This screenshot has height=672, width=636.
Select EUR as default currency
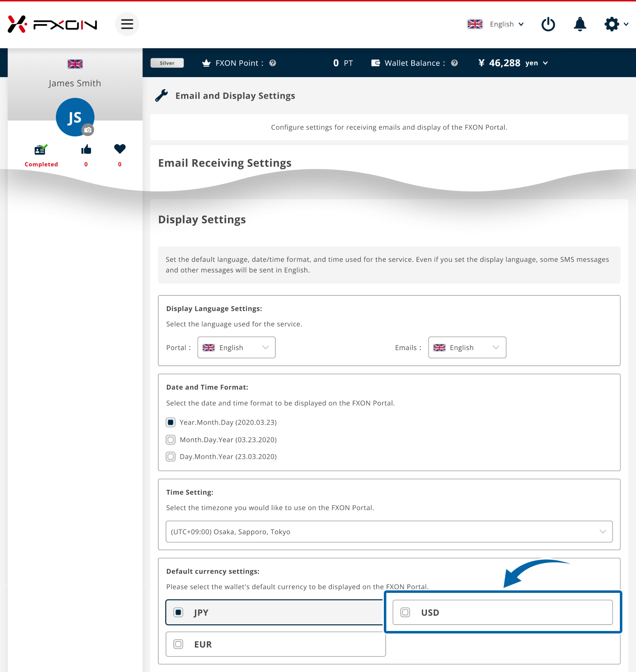click(x=276, y=644)
